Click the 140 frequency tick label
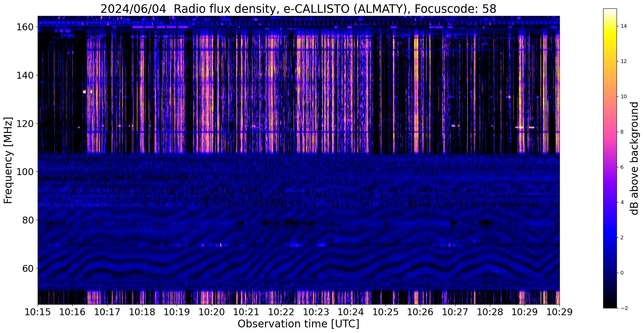Image resolution: width=644 pixels, height=333 pixels. click(x=25, y=75)
